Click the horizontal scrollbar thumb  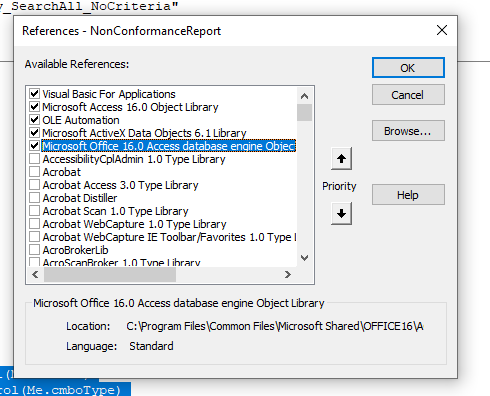coord(110,274)
